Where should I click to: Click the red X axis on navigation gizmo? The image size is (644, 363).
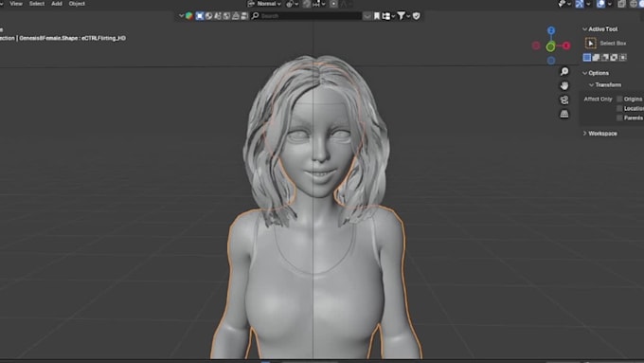[x=566, y=45]
